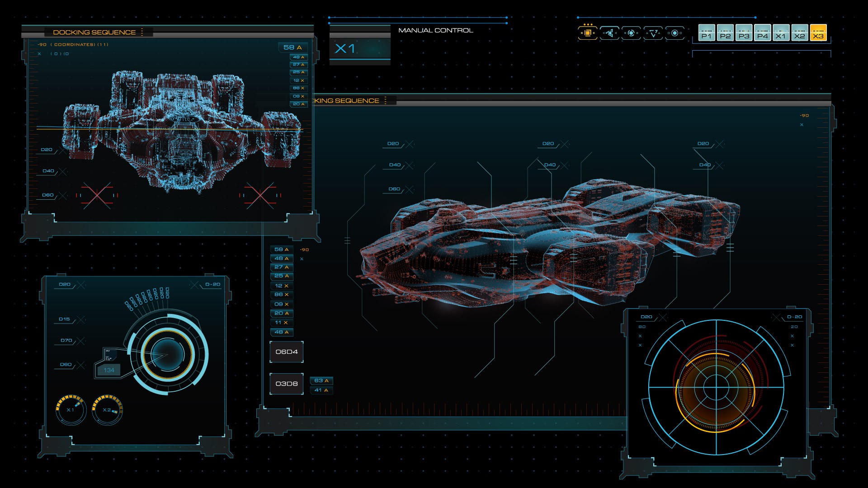Click the 03D8 code box
This screenshot has height=488, width=868.
pyautogui.click(x=287, y=384)
